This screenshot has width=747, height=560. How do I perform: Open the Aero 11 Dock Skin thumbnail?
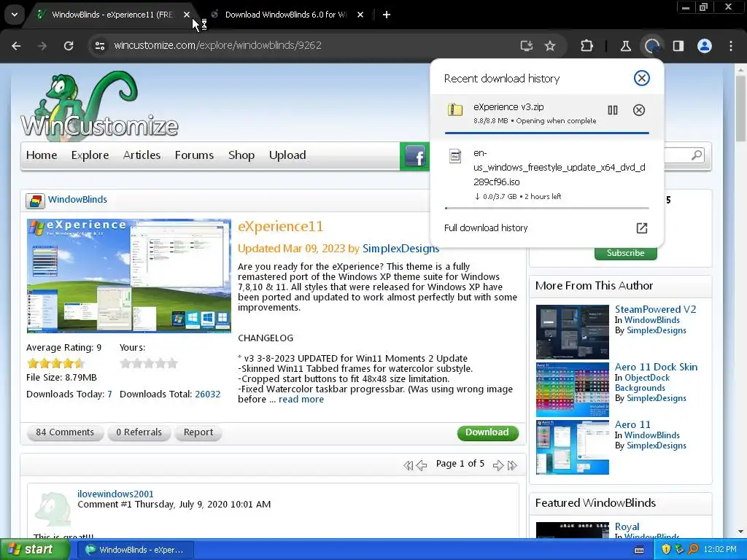click(572, 389)
